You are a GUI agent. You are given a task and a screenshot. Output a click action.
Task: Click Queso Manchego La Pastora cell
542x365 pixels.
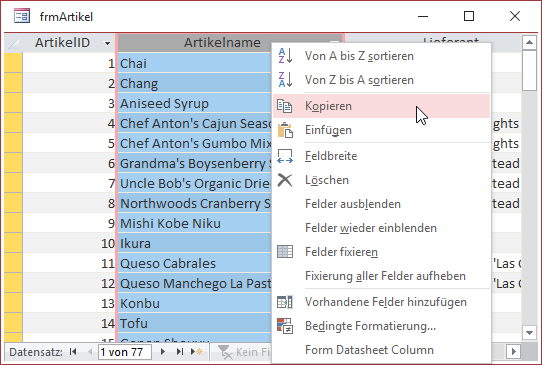coord(195,283)
